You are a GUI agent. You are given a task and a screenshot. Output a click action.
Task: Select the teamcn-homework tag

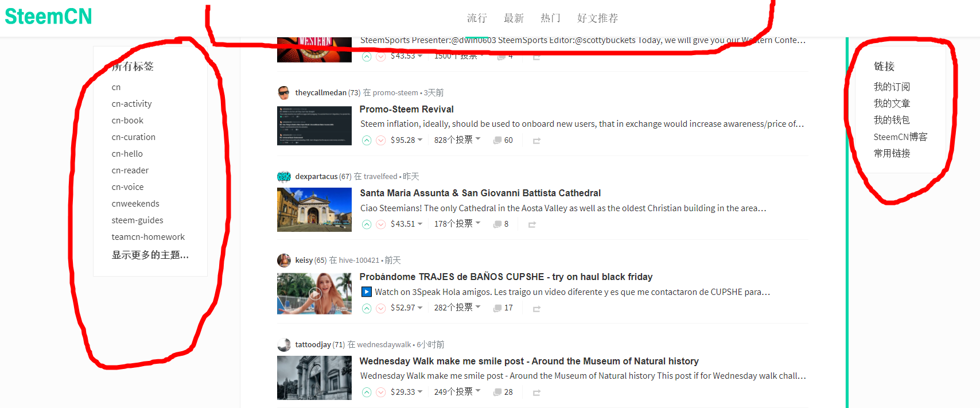(148, 237)
